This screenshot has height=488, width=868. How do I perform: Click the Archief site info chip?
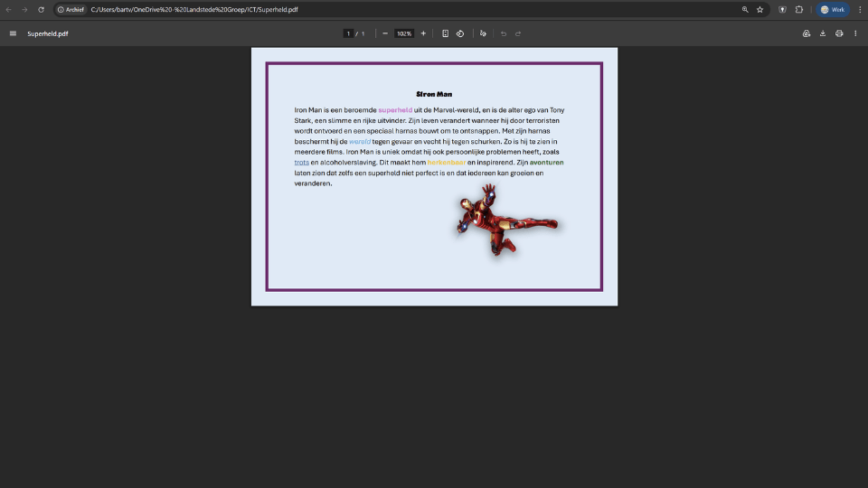pyautogui.click(x=71, y=9)
